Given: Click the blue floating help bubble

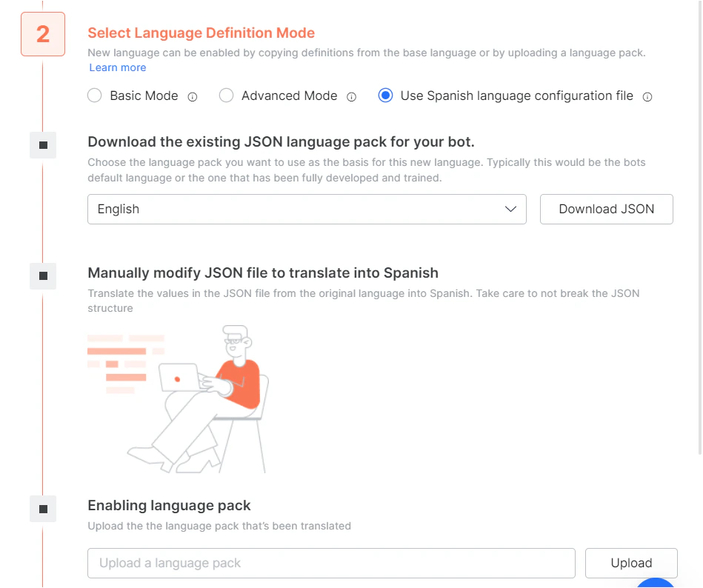Looking at the screenshot, I should pyautogui.click(x=655, y=584).
